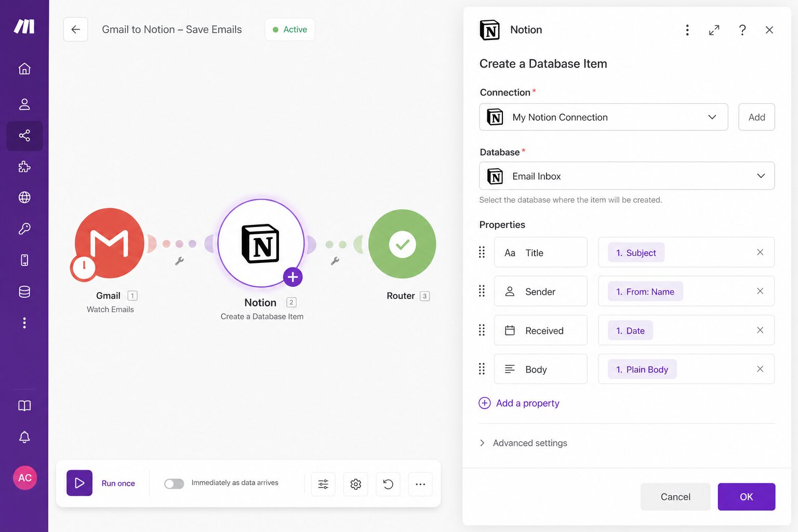Select the Router module
Screen dimensions: 798x532
(x=402, y=244)
